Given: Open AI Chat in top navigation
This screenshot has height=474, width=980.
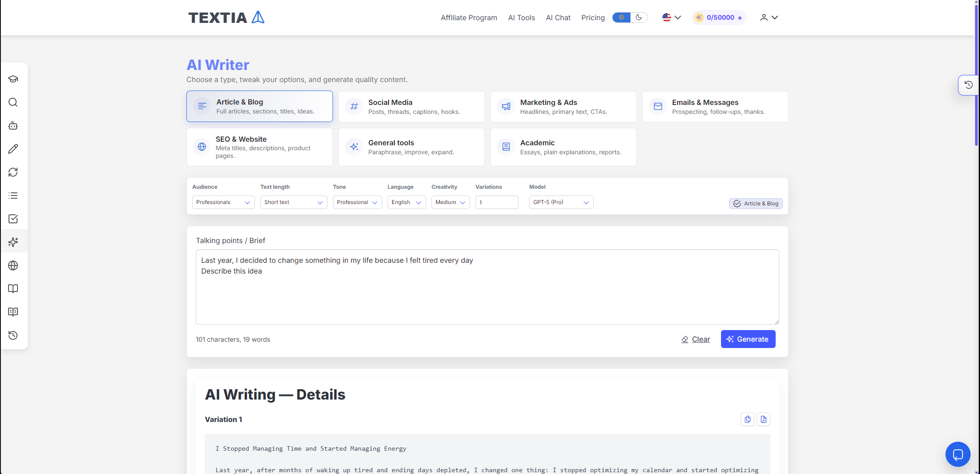Looking at the screenshot, I should tap(558, 17).
